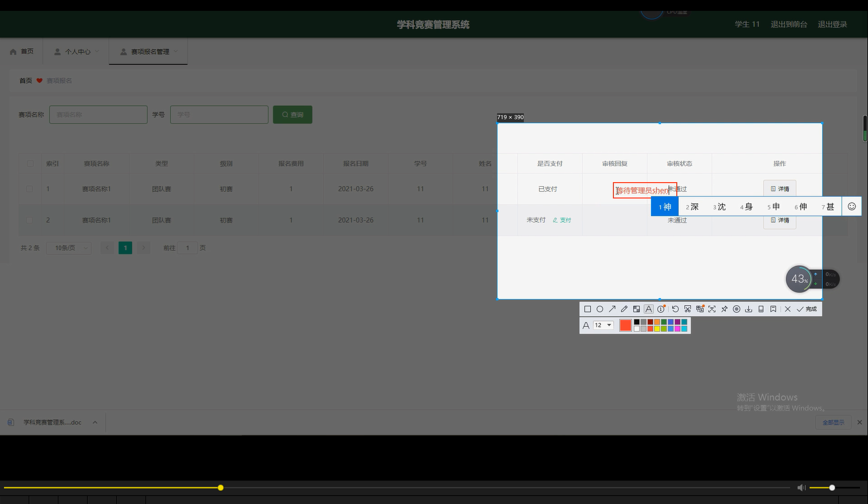Viewport: 868px width, 504px height.
Task: Select the arrow annotation tool
Action: click(612, 309)
